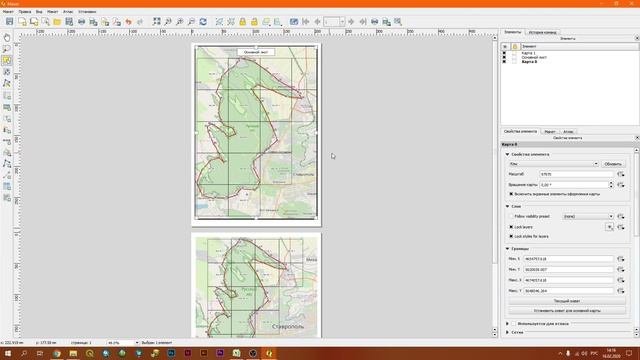Click the Add legend tool
Viewport: 640px width, 360px height.
[7, 130]
